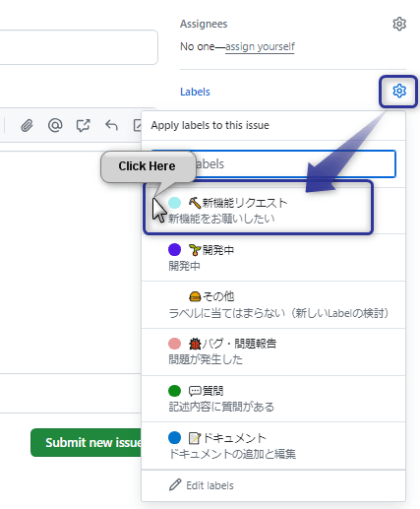Click Submit new issue button
Viewport: 420px width, 509px height.
(87, 442)
